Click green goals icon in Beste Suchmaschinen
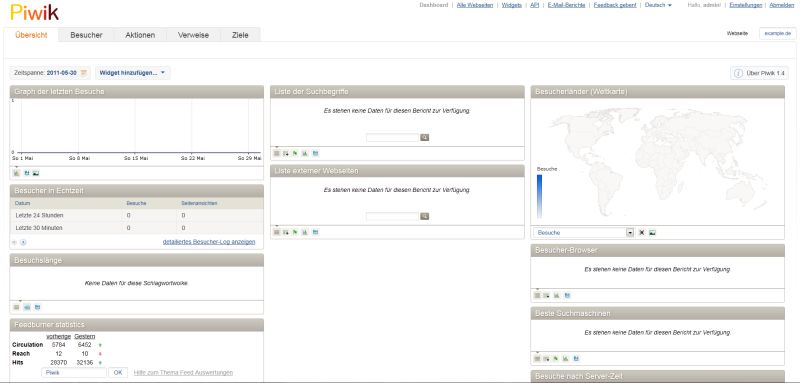The height and width of the screenshot is (383, 800). coord(556,359)
